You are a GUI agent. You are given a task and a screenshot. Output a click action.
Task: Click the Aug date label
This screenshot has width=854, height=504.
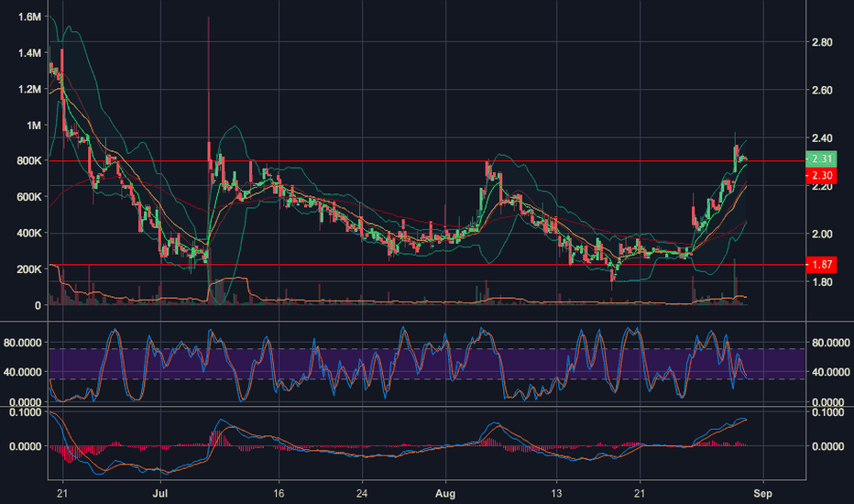click(445, 493)
